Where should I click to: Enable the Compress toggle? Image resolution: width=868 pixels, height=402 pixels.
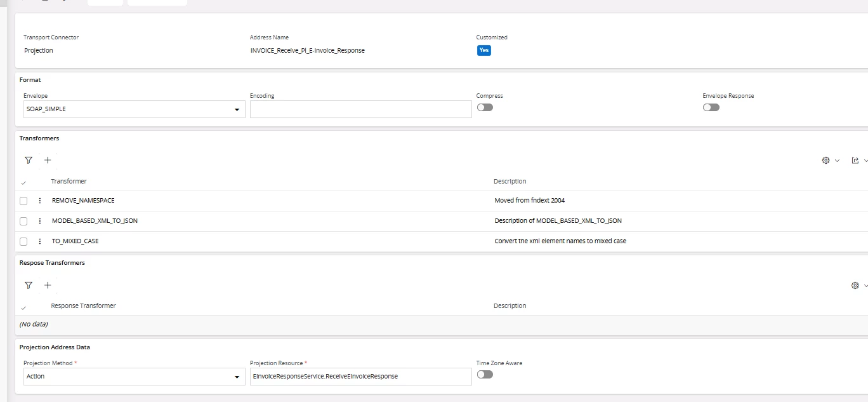tap(485, 107)
